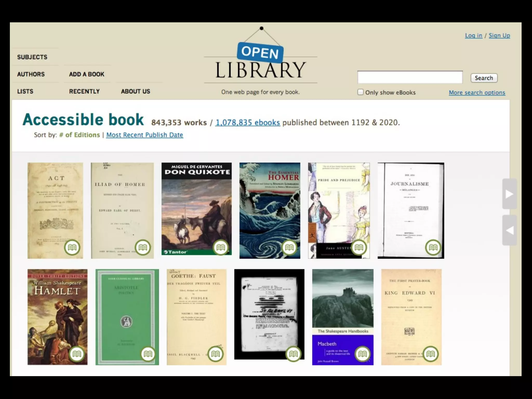
Task: Open ebook icon on Hamlet cover
Action: tap(77, 354)
